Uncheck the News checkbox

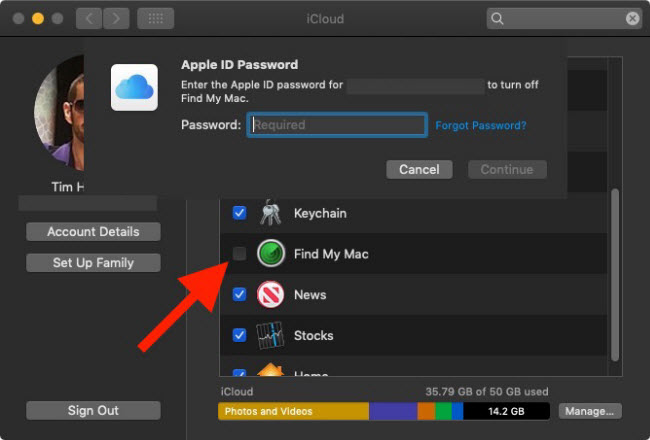[x=239, y=295]
